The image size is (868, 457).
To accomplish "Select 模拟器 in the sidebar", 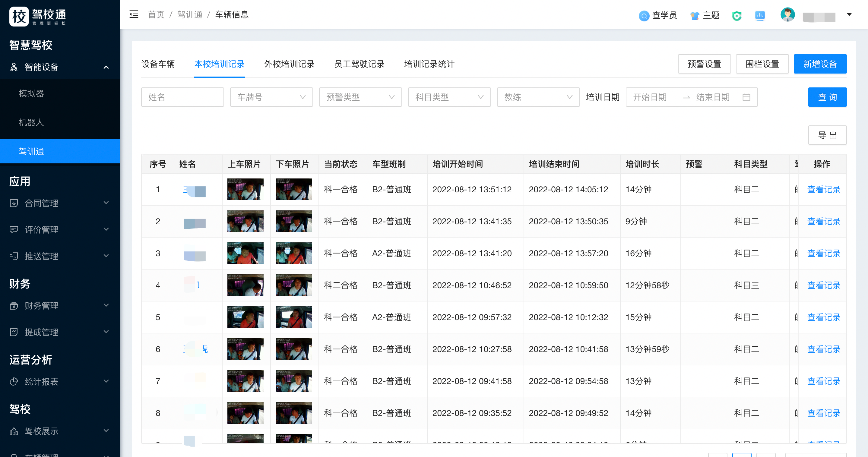I will coord(60,94).
